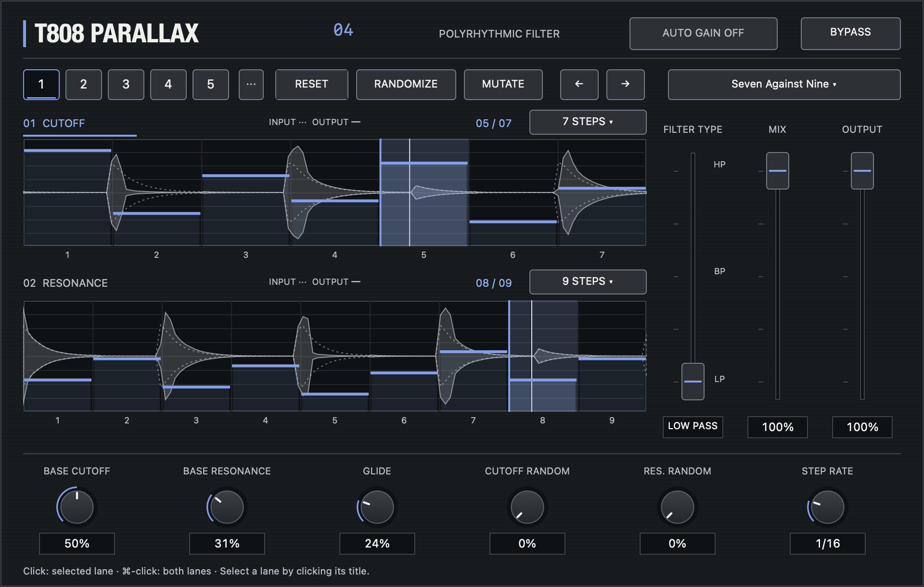This screenshot has width=924, height=587.
Task: Select the 02 Resonance lane title
Action: pos(65,283)
